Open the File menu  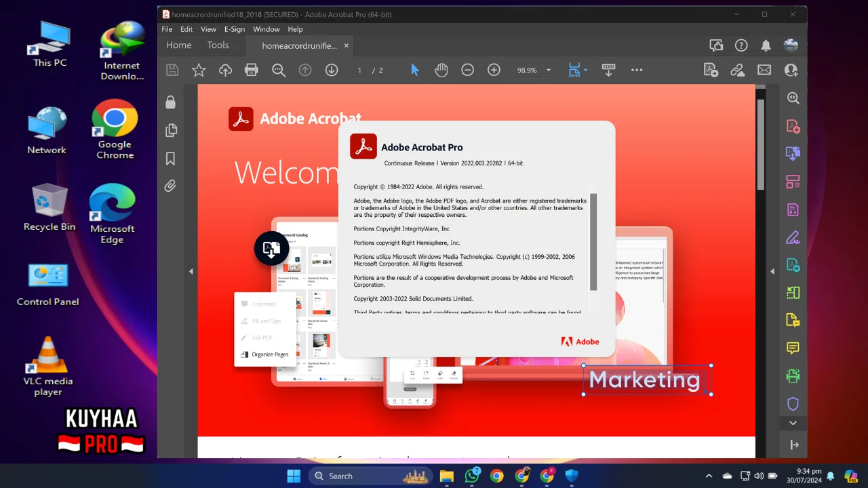(x=167, y=29)
